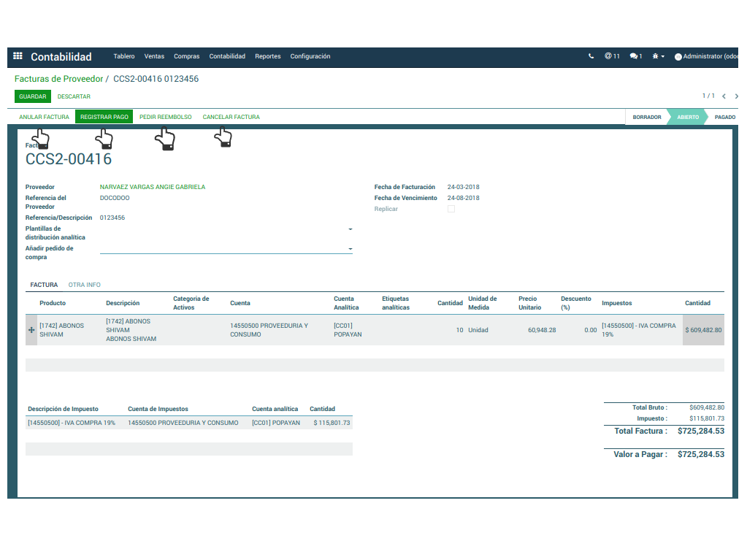Image resolution: width=747 pixels, height=560 pixels.
Task: Go to the previous record arrow
Action: [x=724, y=96]
